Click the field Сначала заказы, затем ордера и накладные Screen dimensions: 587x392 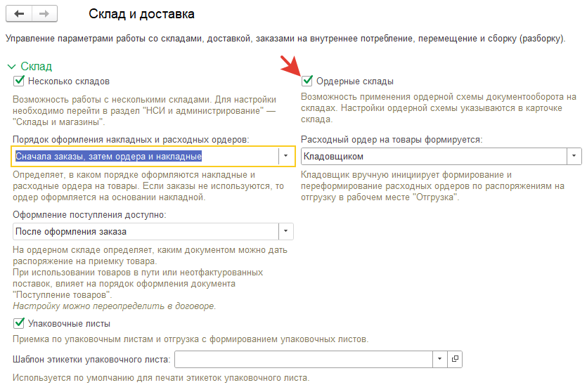(146, 156)
